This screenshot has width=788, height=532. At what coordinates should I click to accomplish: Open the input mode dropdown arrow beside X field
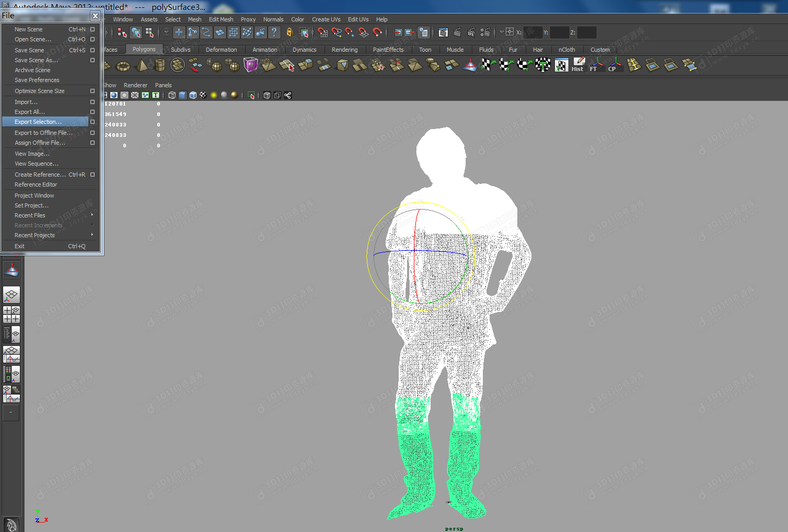pyautogui.click(x=502, y=32)
